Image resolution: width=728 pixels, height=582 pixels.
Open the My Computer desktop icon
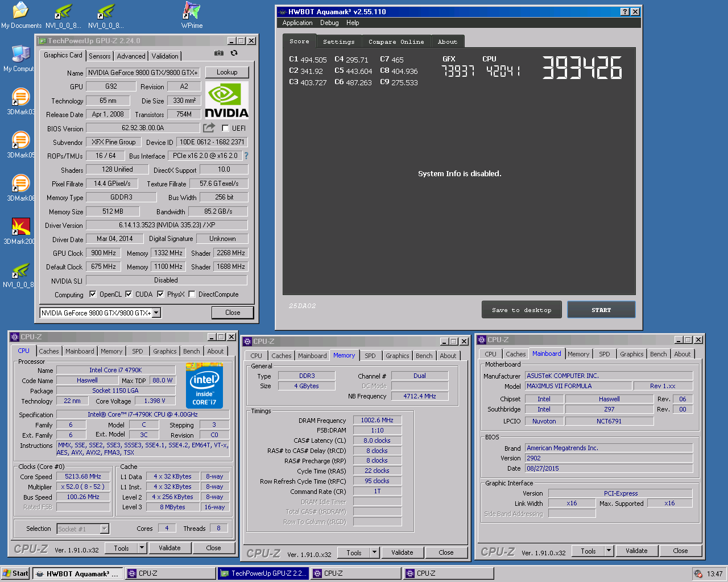(x=19, y=59)
